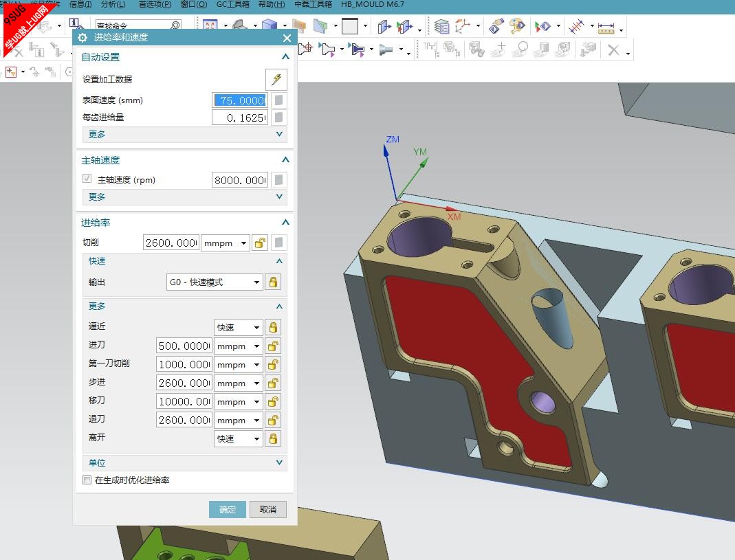Click the WCS coordinate axes icon

pyautogui.click(x=463, y=26)
